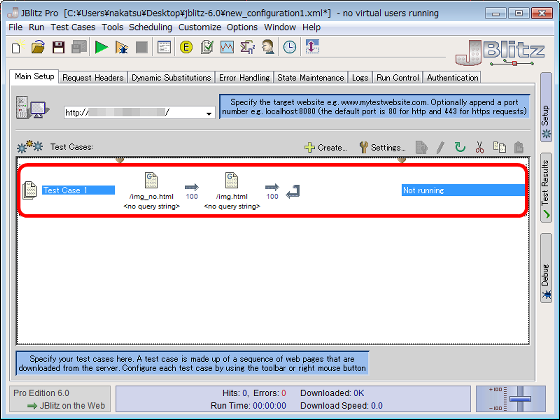Viewport: 560px width, 420px height.
Task: Switch to the State Maintenance tab
Action: click(311, 78)
